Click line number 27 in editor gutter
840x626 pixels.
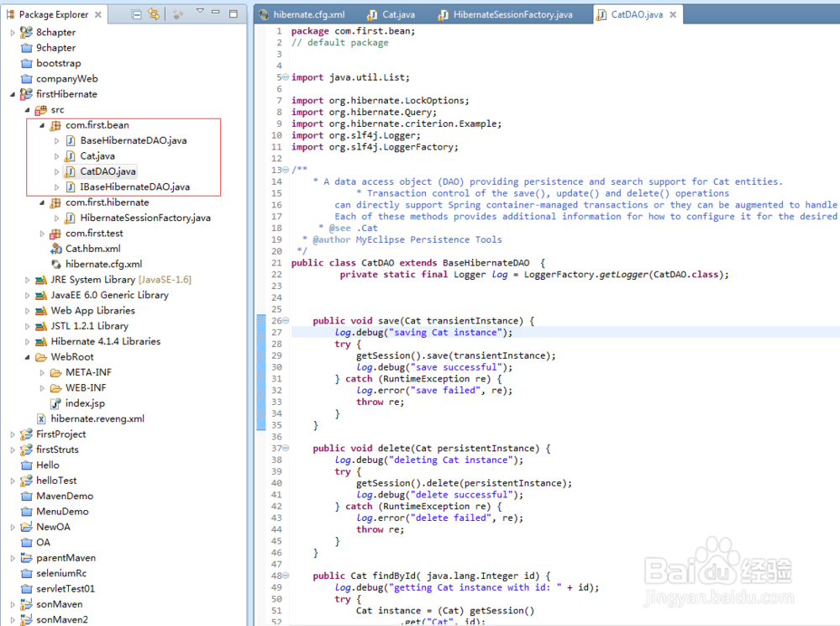pyautogui.click(x=276, y=332)
